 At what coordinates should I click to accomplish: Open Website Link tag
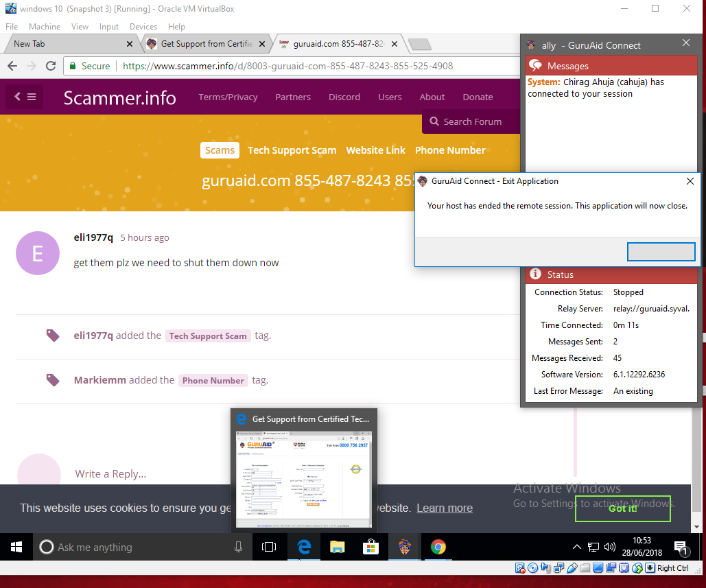click(x=375, y=150)
